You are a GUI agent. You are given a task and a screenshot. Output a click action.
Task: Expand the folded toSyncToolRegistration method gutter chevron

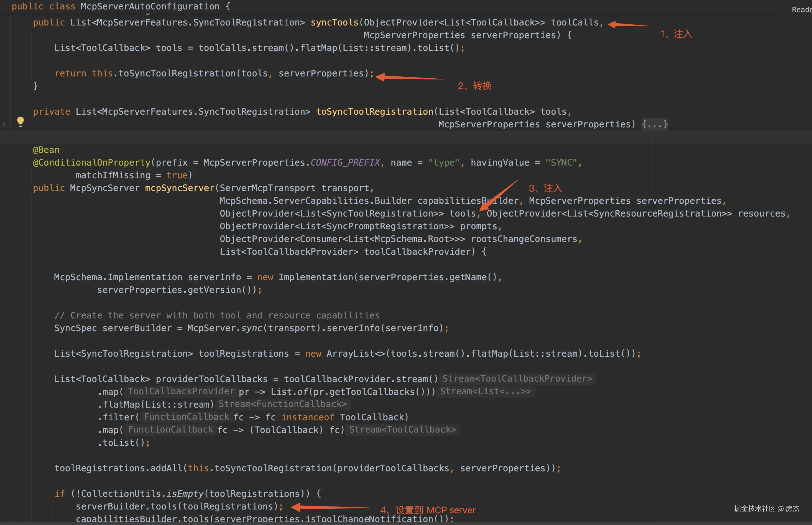(x=4, y=124)
